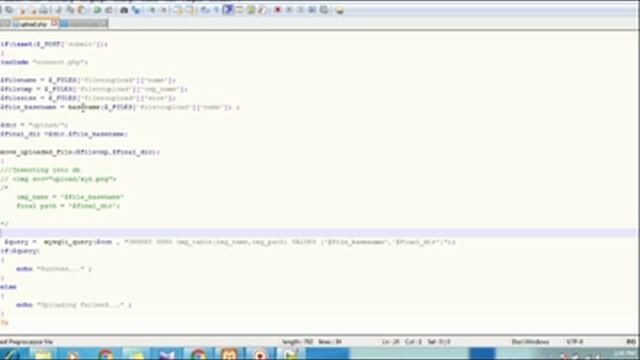Click the Stop Recording macro icon
This screenshot has width=640, height=360.
[289, 10]
